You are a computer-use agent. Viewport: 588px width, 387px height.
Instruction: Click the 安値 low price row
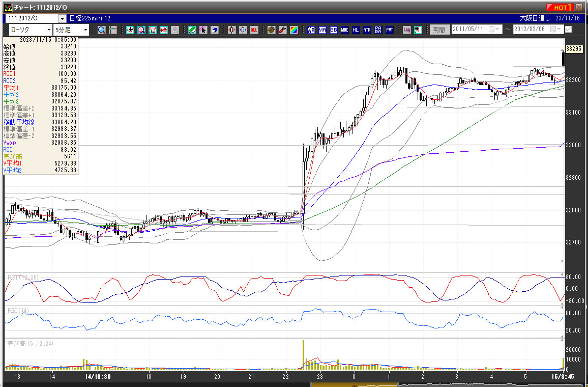(x=40, y=60)
